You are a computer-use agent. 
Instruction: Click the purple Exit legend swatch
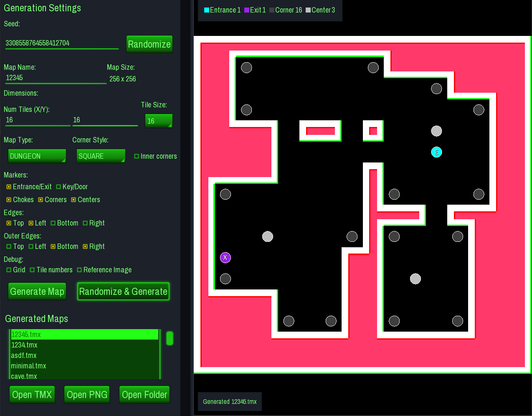pos(247,10)
